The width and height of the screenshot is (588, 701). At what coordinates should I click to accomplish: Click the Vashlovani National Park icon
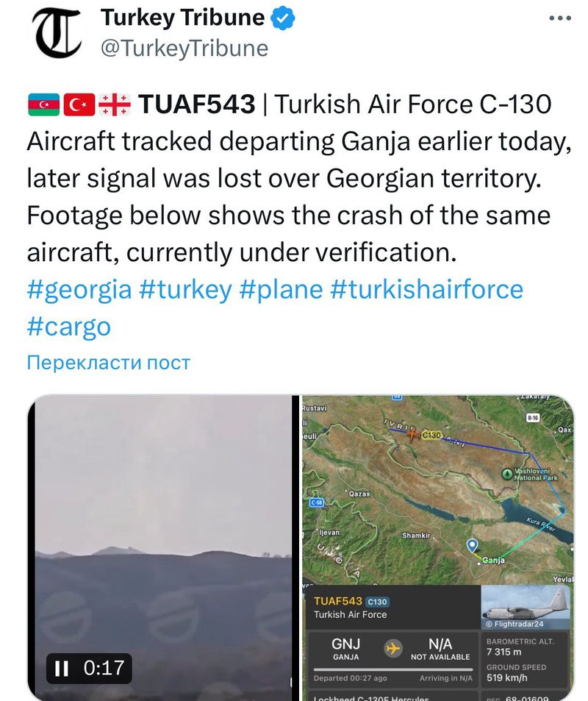pos(507,473)
